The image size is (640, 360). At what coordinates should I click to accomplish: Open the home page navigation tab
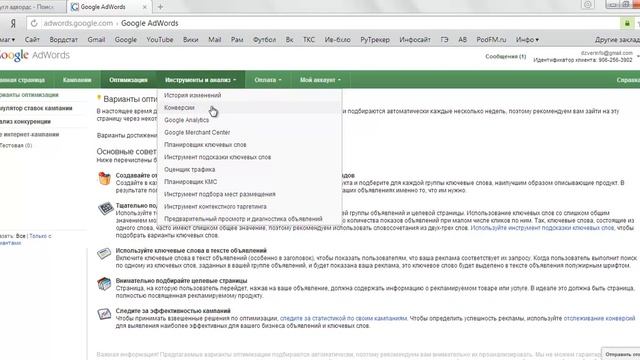(x=22, y=80)
